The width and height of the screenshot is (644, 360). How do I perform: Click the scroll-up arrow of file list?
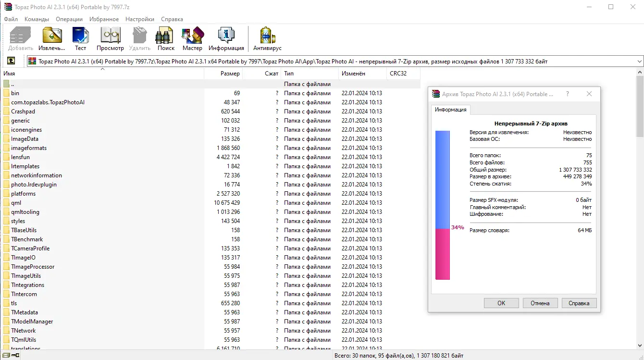640,72
